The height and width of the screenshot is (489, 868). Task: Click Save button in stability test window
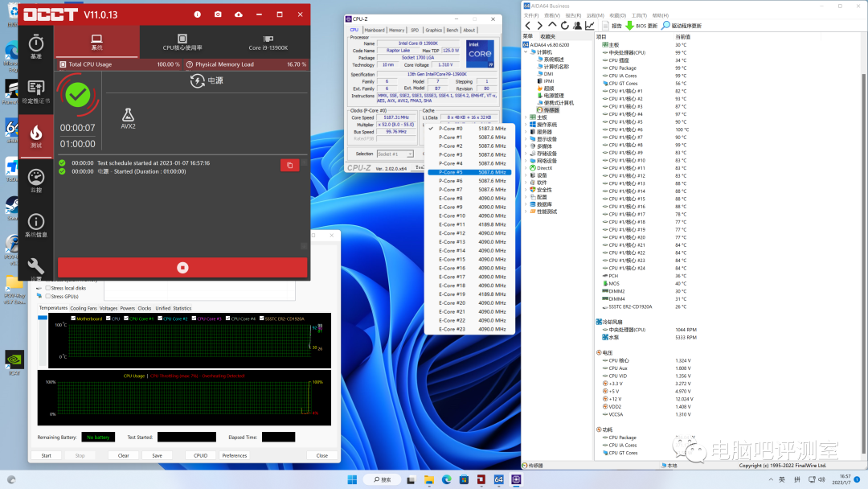(158, 456)
